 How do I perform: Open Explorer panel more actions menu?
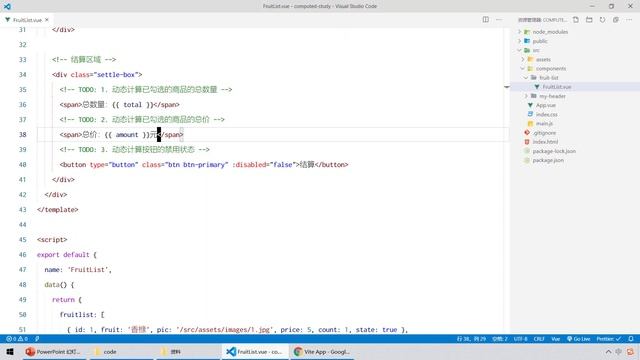(x=629, y=20)
